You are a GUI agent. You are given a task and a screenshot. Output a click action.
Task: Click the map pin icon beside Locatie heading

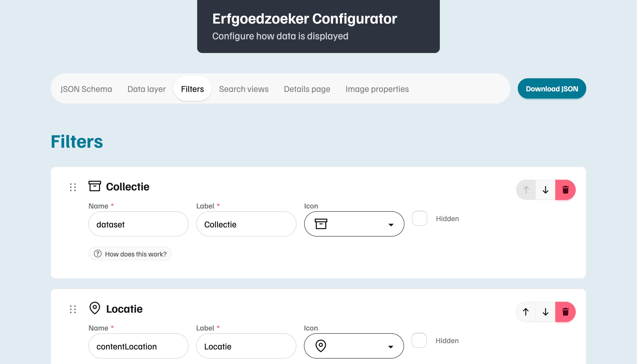pyautogui.click(x=95, y=308)
